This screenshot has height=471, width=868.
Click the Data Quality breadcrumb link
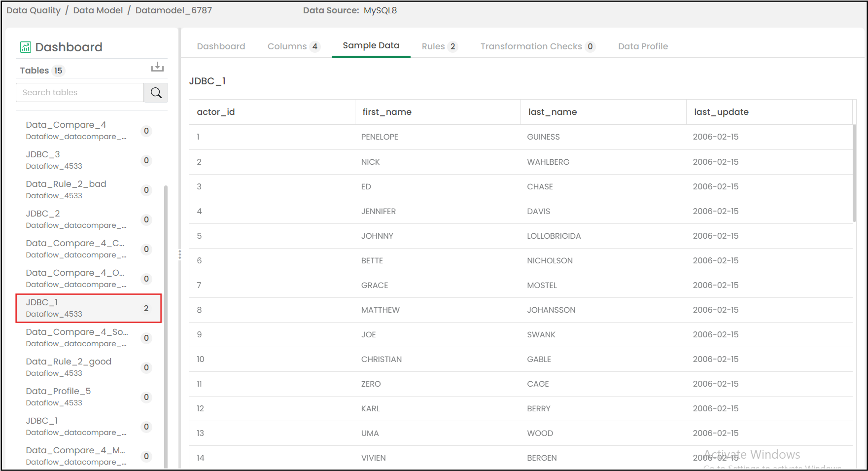click(34, 10)
